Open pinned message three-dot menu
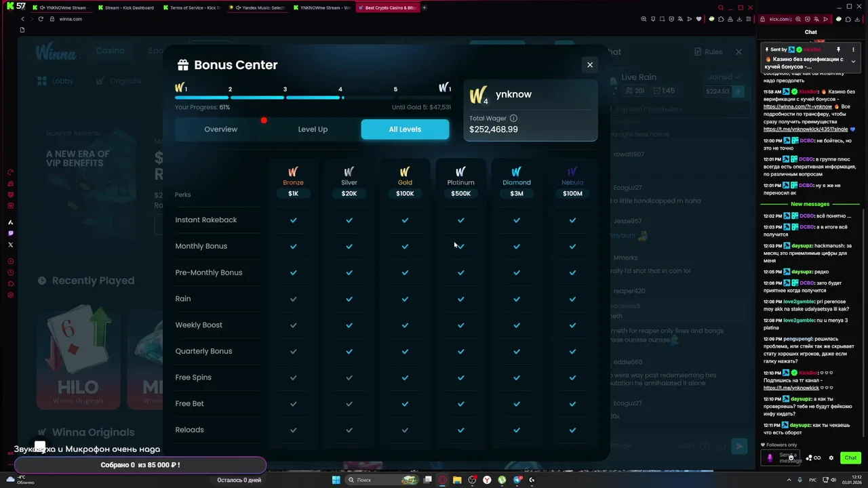 (853, 49)
